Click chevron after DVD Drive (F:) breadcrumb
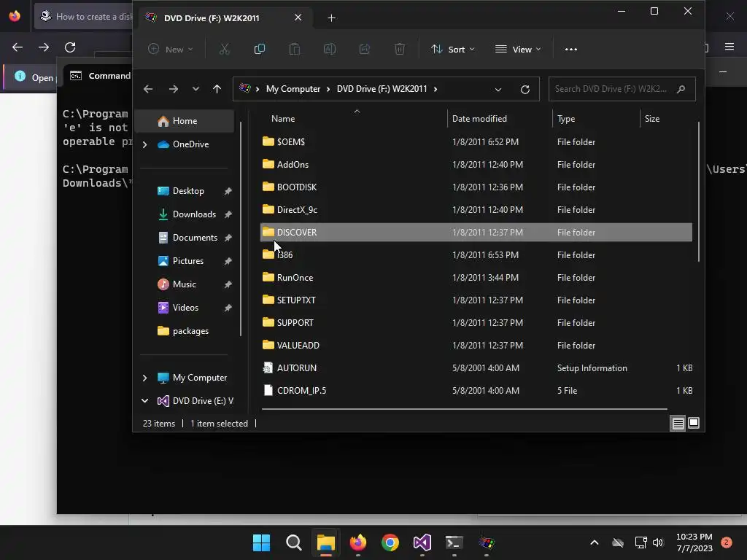747x560 pixels. coord(436,89)
